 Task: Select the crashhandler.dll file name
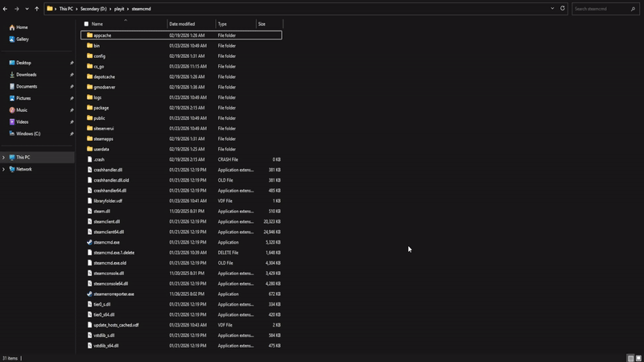[x=108, y=170]
